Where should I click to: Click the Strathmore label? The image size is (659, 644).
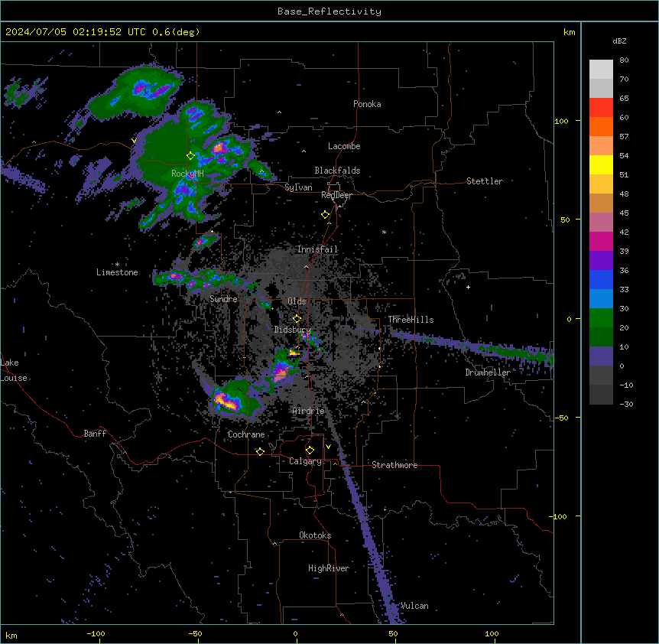pos(394,465)
